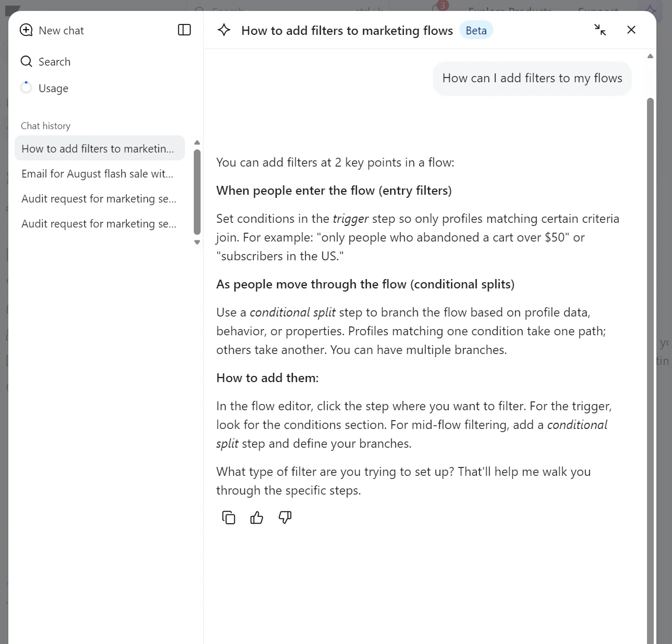Click the Beta badge
Image resolution: width=672 pixels, height=644 pixels.
coord(476,30)
